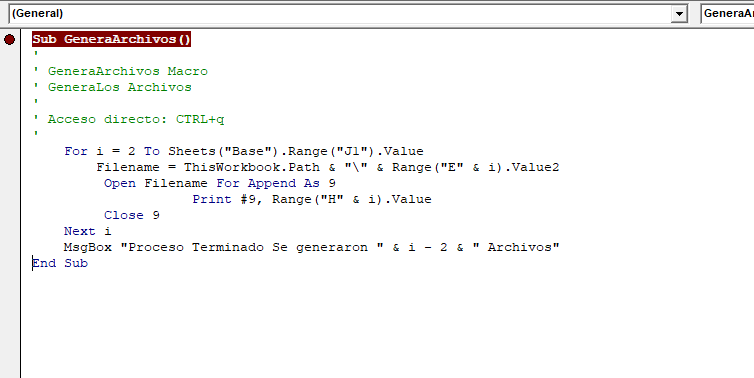The height and width of the screenshot is (378, 754).
Task: Click the highlighted line Sub GeneraArchivos()
Action: pos(112,39)
